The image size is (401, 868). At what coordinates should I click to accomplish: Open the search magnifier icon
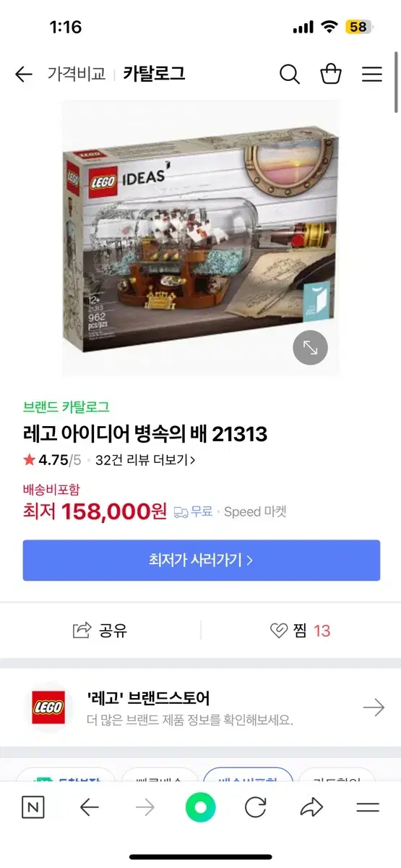pos(289,74)
